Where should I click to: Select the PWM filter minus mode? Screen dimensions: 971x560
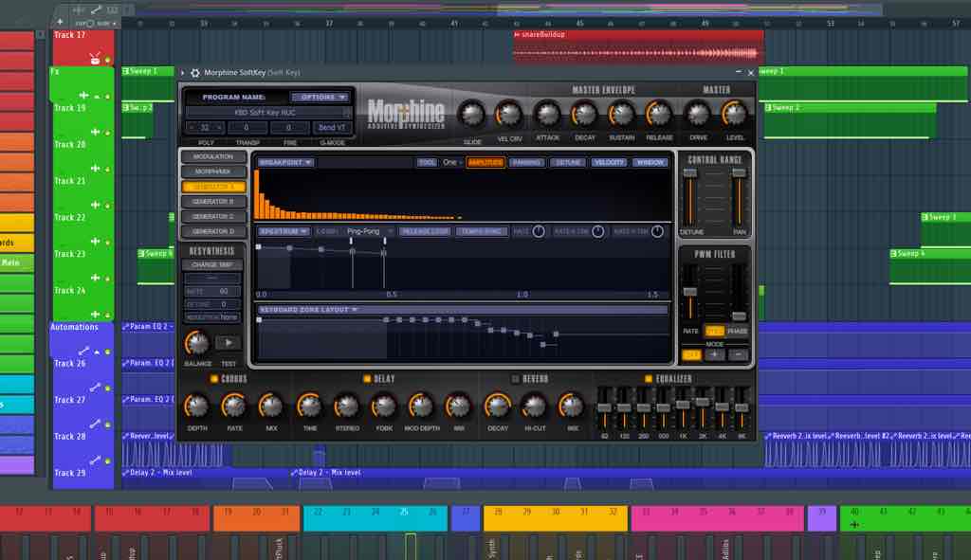tap(738, 354)
